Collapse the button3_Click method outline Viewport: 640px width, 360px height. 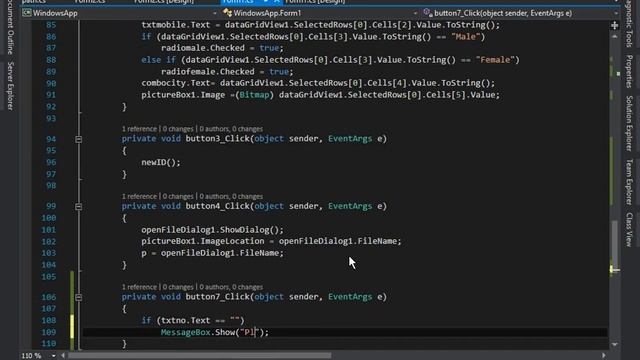coord(79,140)
